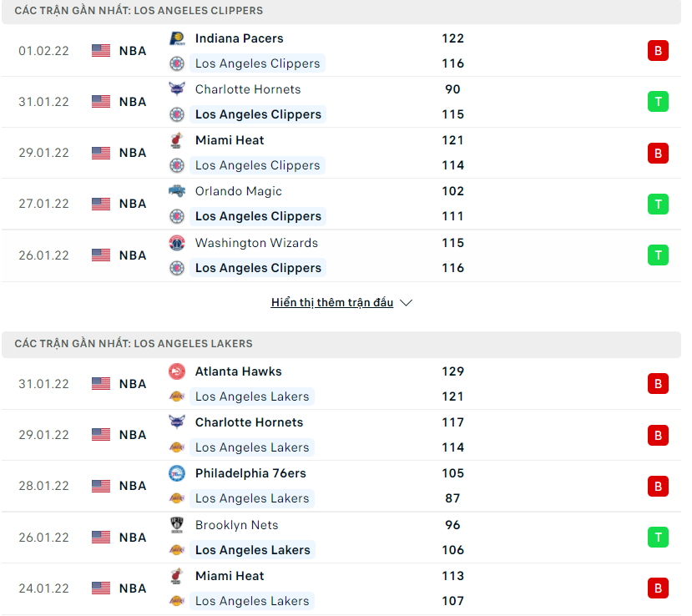Click the Los Angeles Lakers logo under Philadelphia 76ers
The height and width of the screenshot is (616, 692).
(x=177, y=498)
